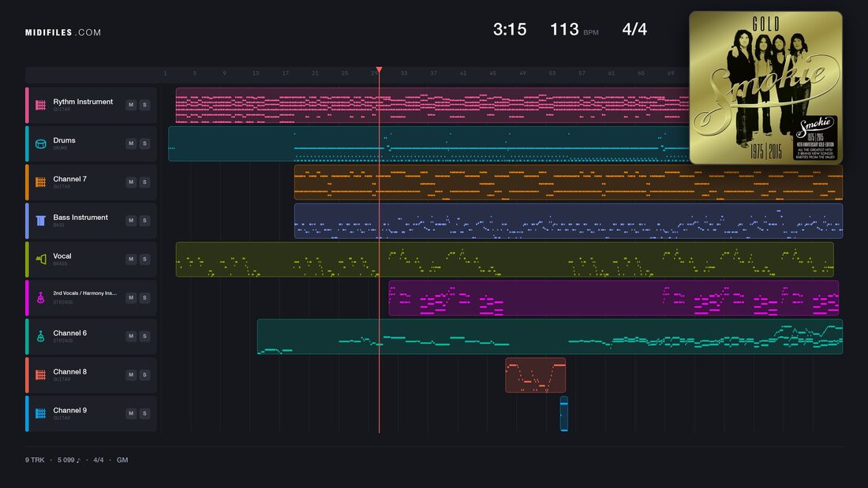The height and width of the screenshot is (488, 868).
Task: Click the 5 099 notes status entry
Action: [69, 460]
